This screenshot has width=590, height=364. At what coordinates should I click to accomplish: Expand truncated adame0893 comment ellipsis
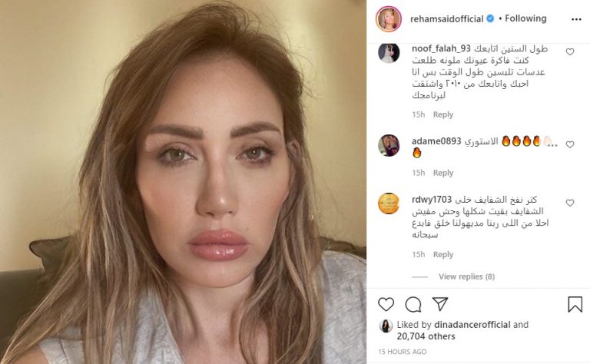click(x=552, y=144)
